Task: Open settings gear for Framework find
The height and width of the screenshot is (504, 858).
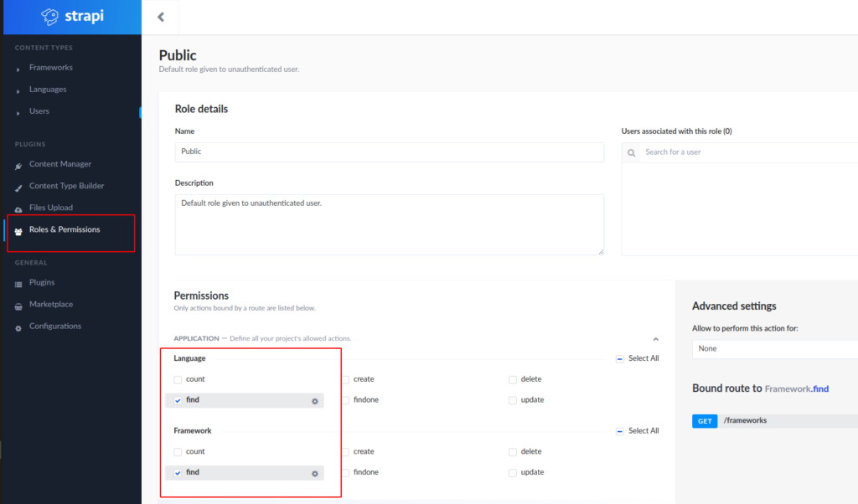Action: (315, 473)
